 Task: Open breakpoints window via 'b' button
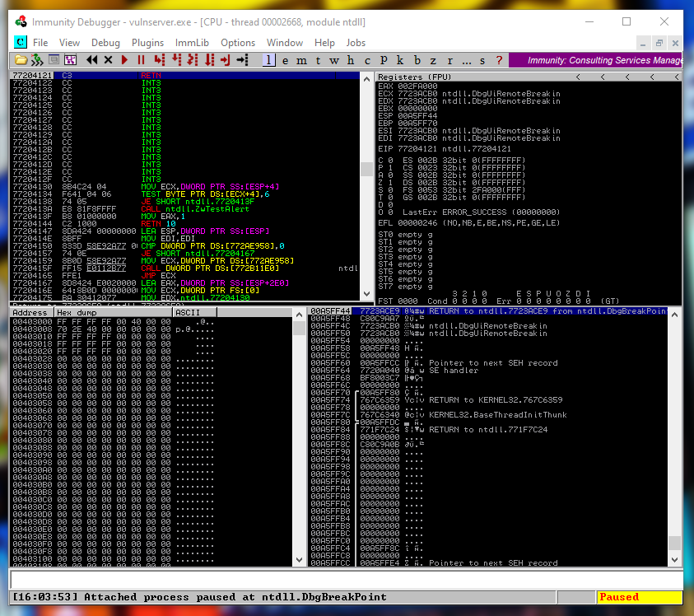(x=417, y=60)
